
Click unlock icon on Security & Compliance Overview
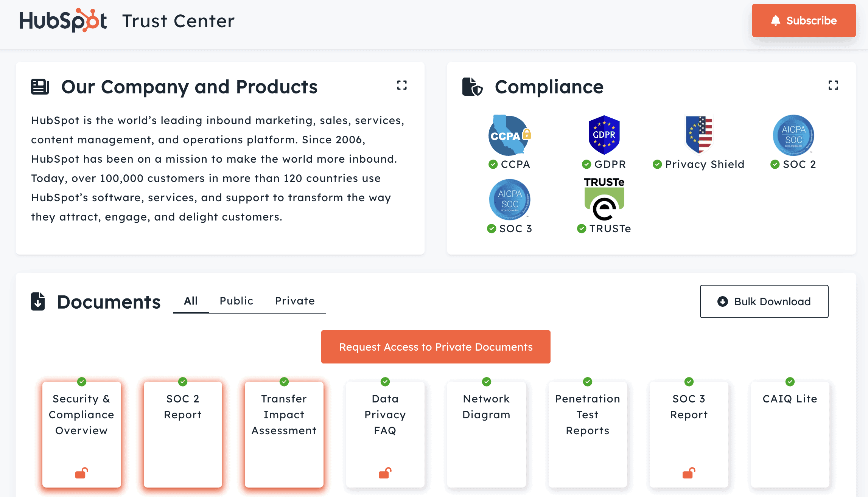[81, 473]
